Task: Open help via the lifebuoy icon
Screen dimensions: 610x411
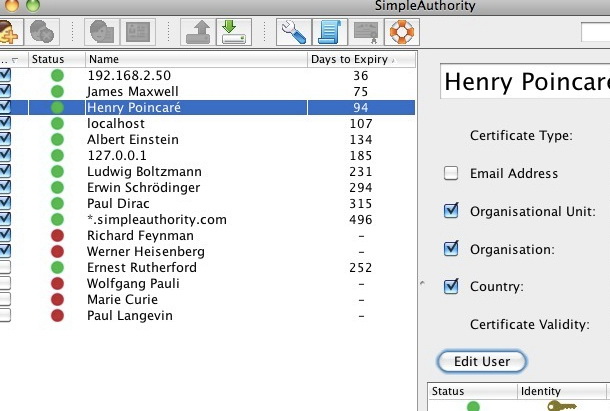Action: [402, 32]
